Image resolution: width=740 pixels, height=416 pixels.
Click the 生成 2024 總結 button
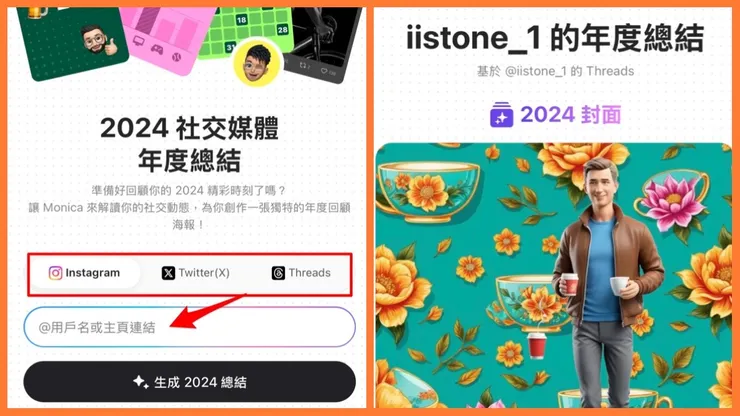point(189,382)
